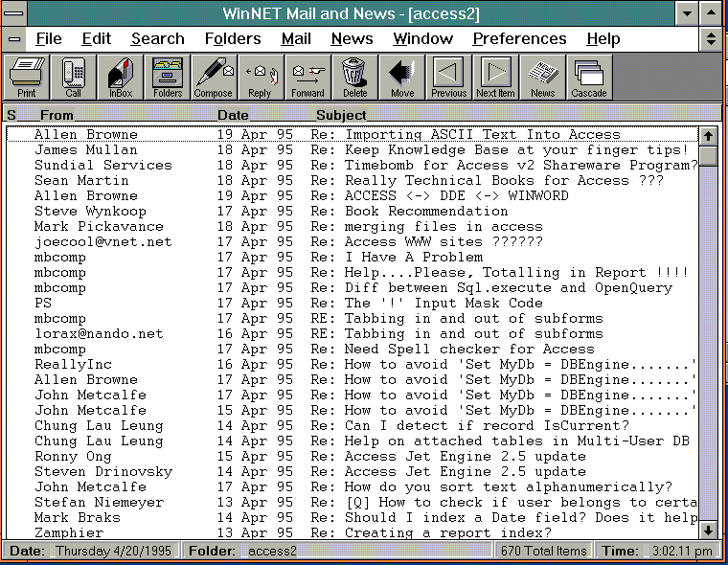
Task: Select joecool@vnet.net Access WWW sites message
Action: pos(352,241)
